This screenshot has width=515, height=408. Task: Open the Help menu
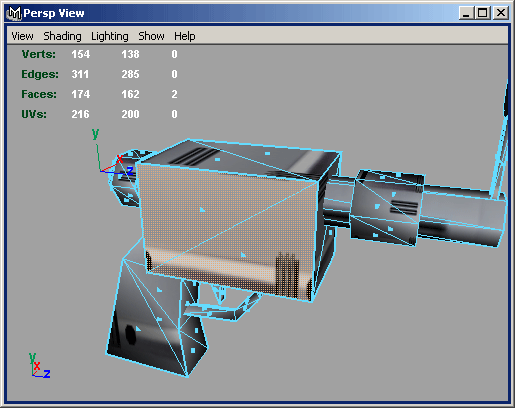point(185,36)
